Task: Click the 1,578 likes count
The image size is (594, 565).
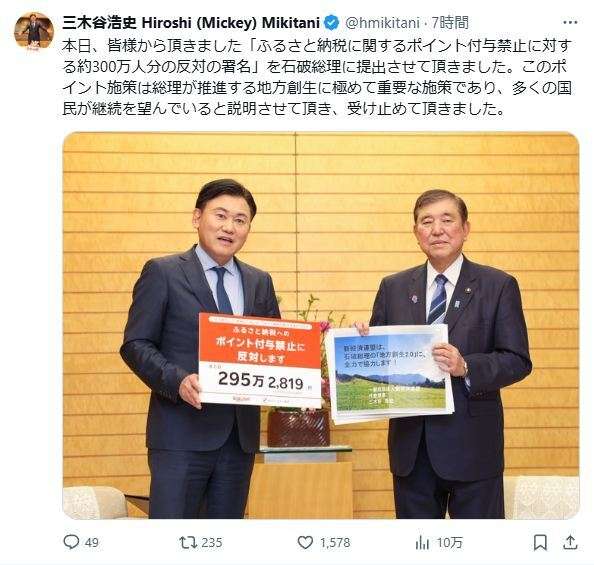Action: click(335, 543)
